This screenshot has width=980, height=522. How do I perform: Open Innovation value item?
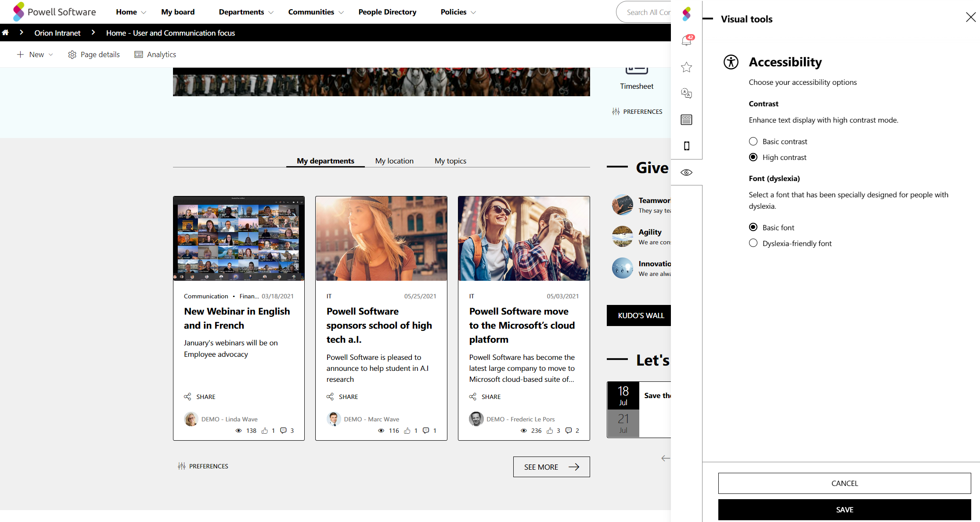pos(641,268)
